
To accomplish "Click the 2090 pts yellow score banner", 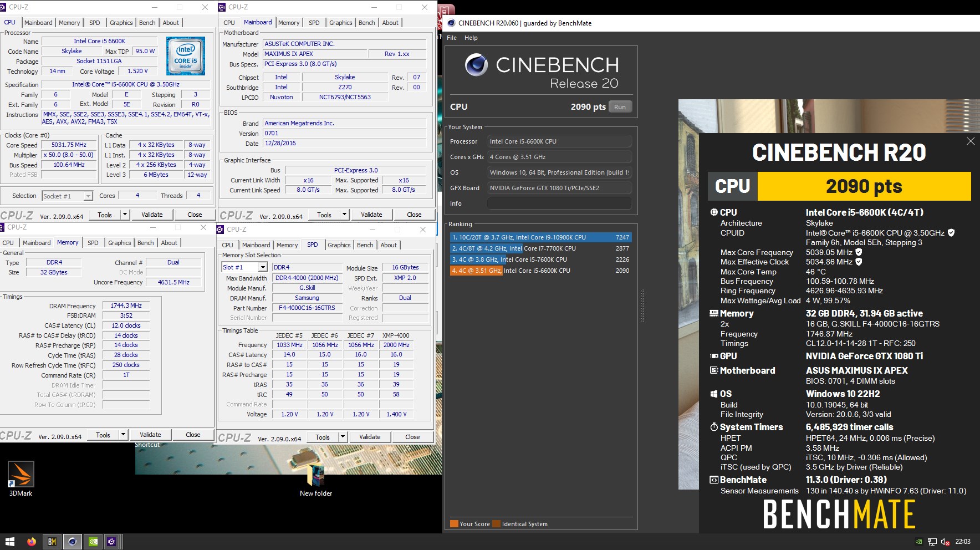I will (864, 186).
